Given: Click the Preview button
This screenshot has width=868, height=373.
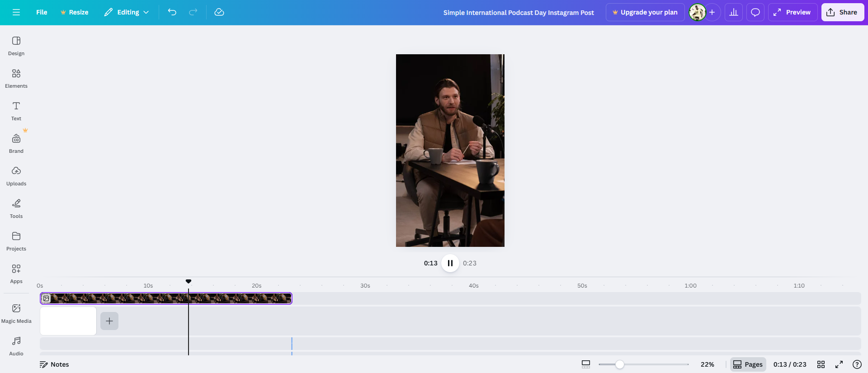Looking at the screenshot, I should [x=793, y=12].
